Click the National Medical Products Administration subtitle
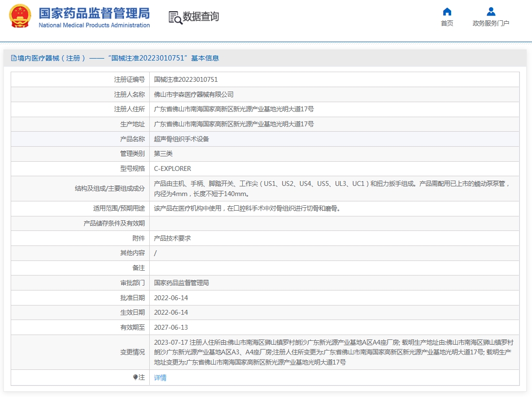 94,25
